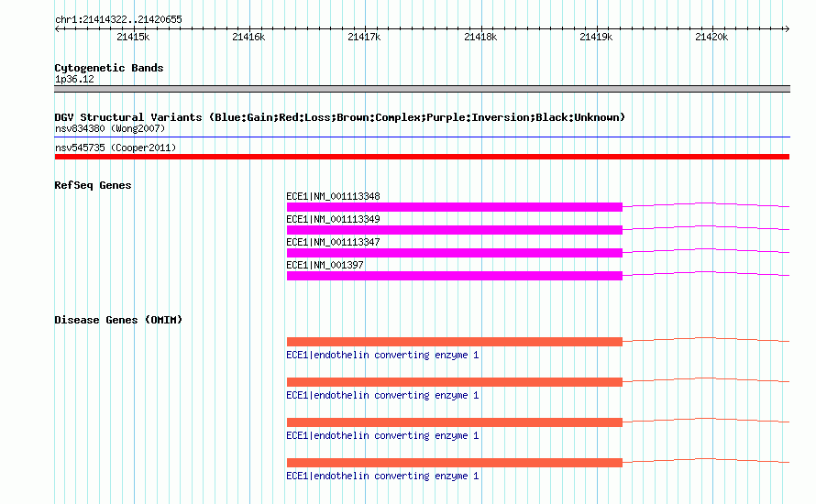The width and height of the screenshot is (816, 504).
Task: Click the ECE1|NM_001113349 transcript label
Action: (x=333, y=219)
